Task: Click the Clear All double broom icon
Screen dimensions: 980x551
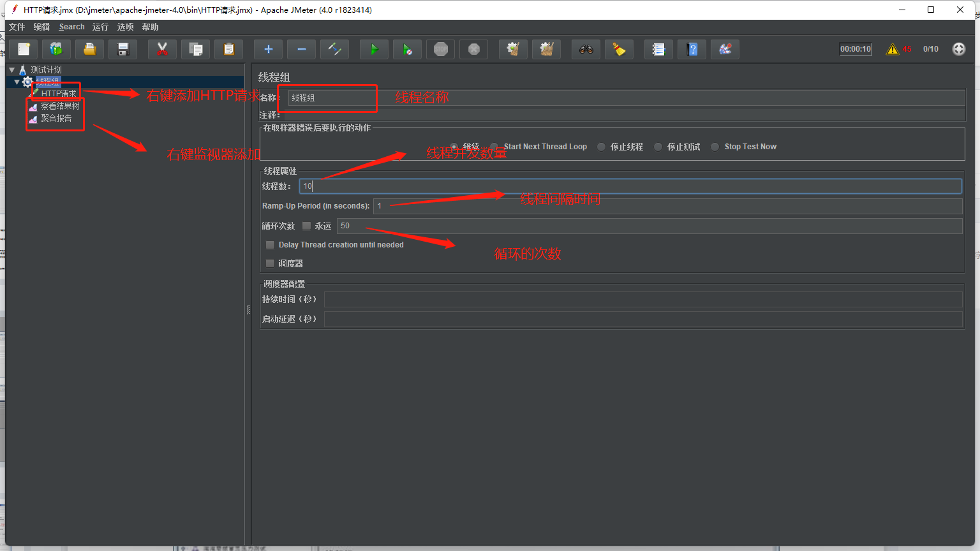Action: tap(547, 49)
